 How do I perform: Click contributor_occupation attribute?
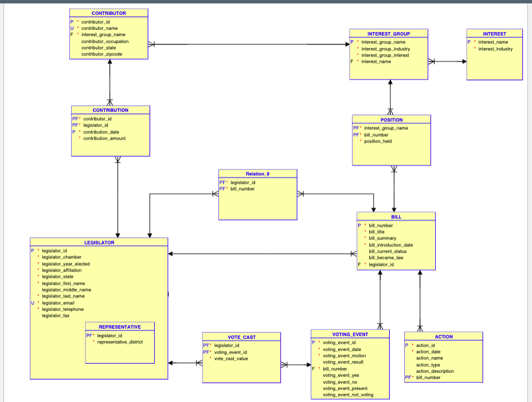pyautogui.click(x=105, y=41)
